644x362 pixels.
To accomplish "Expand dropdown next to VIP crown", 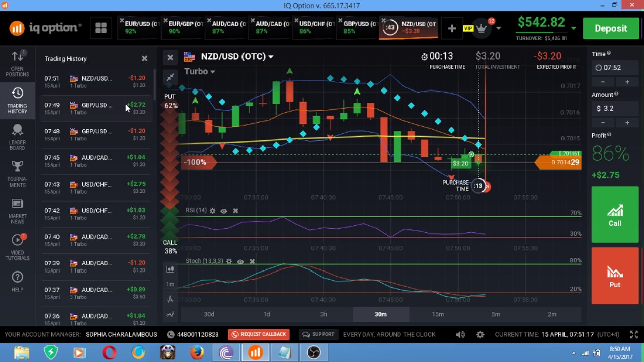I will [x=499, y=29].
